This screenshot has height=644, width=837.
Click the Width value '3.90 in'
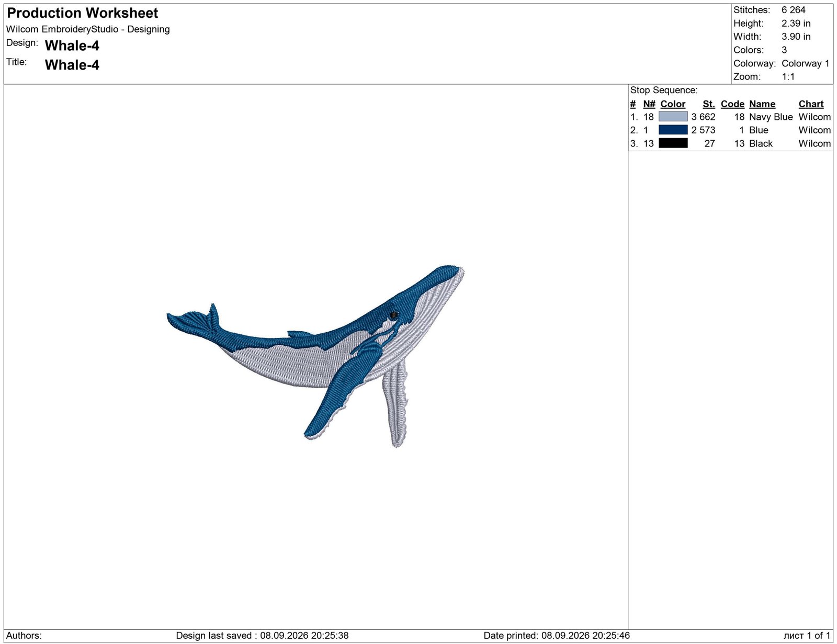point(796,37)
